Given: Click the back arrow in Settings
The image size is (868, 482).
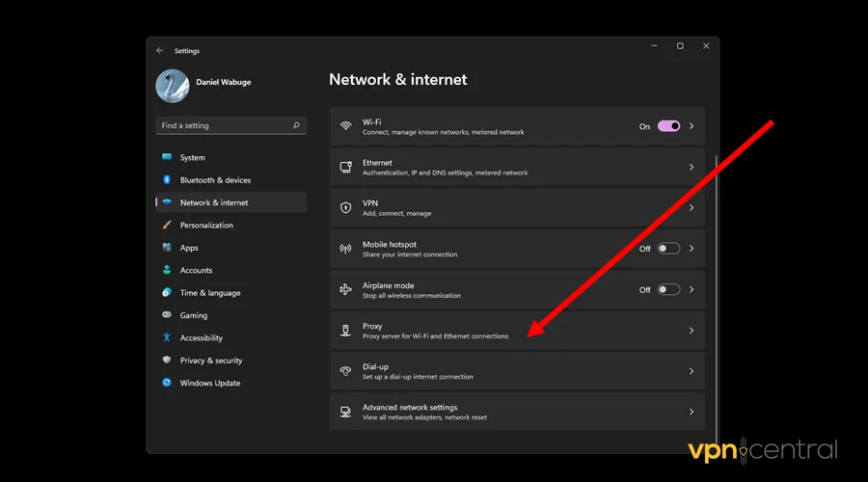Looking at the screenshot, I should [x=160, y=50].
